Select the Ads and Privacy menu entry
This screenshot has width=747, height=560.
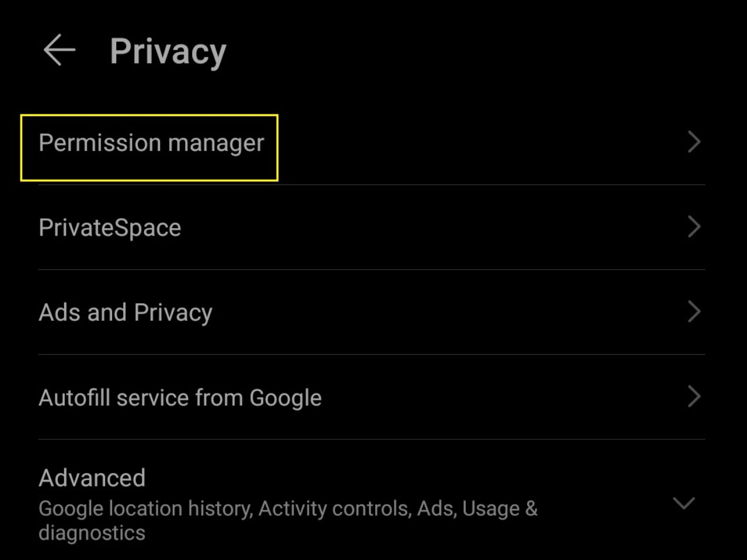125,312
